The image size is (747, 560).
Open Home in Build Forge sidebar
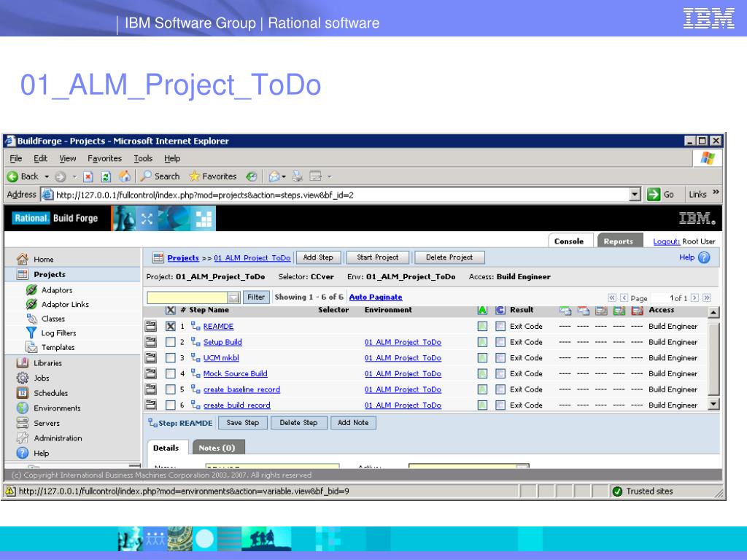(43, 260)
